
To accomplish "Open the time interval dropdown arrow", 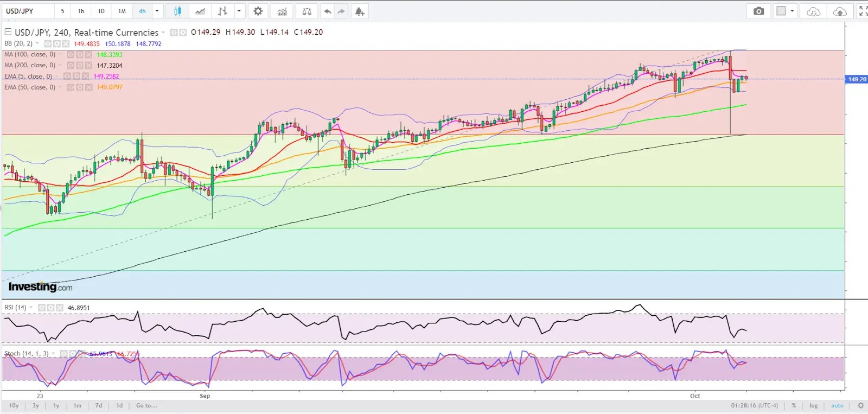I will (x=157, y=11).
